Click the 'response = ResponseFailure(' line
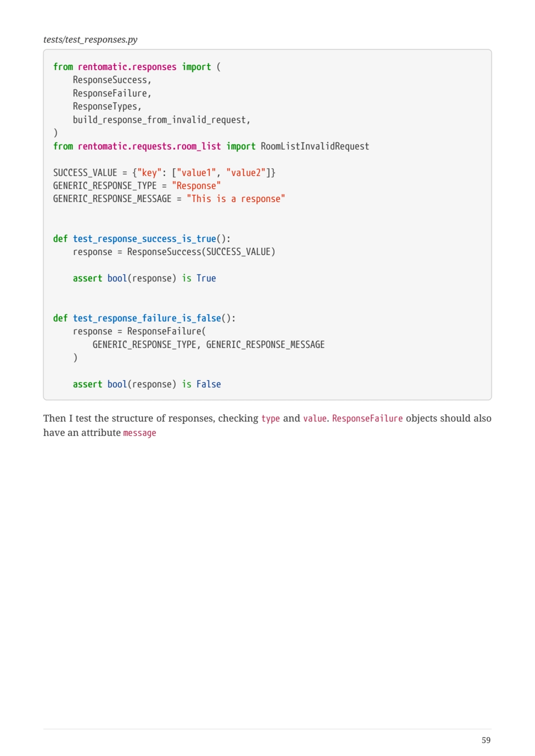Screen dimensions: 535x756 point(139,331)
